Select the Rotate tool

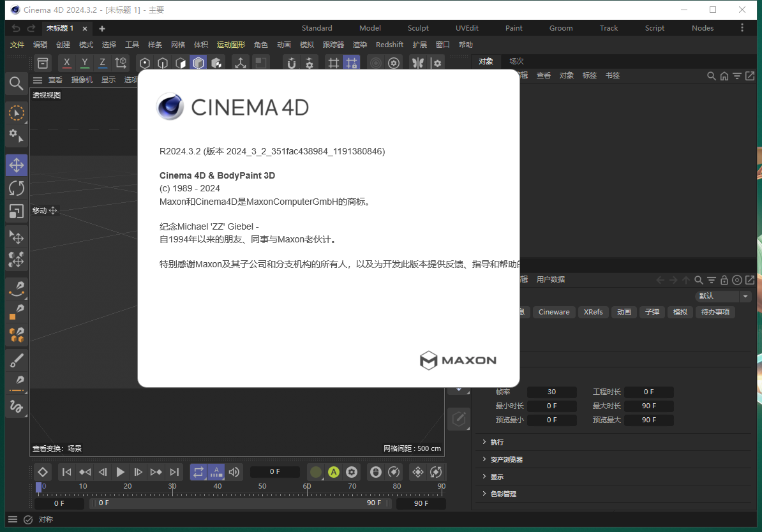[17, 188]
